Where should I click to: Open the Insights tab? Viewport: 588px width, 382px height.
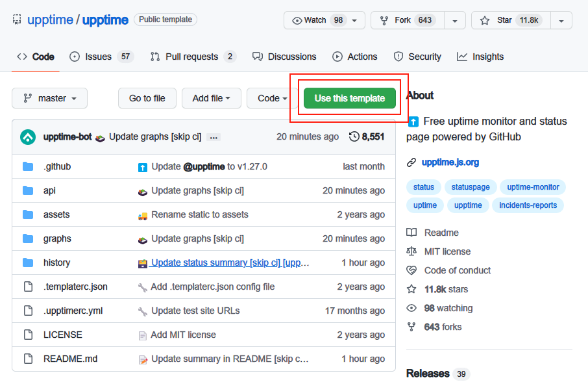click(480, 57)
